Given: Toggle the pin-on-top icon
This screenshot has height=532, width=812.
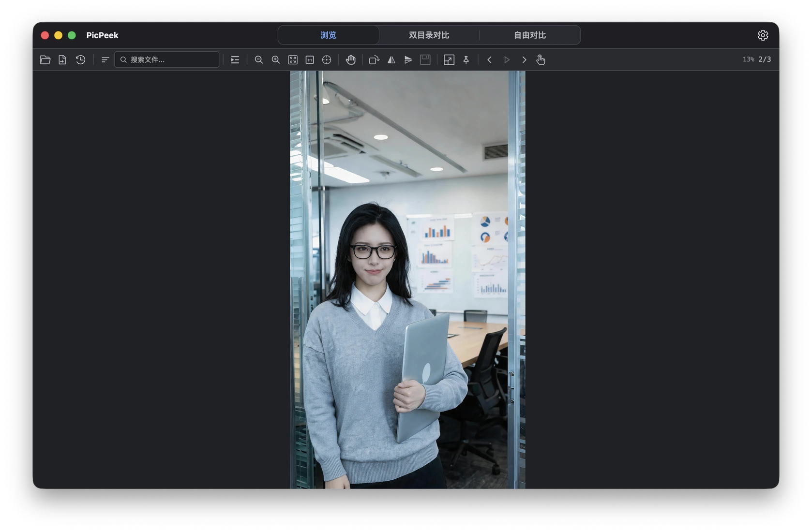Looking at the screenshot, I should [x=466, y=59].
